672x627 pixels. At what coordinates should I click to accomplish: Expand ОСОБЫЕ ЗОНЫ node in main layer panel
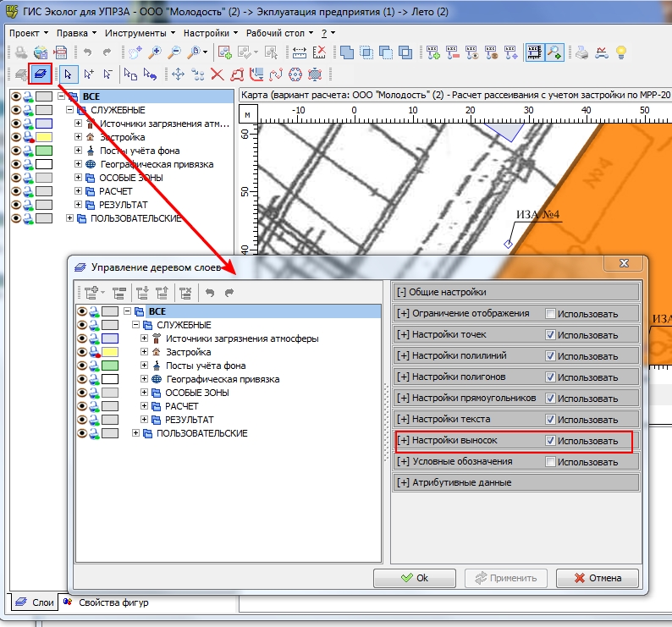[78, 178]
